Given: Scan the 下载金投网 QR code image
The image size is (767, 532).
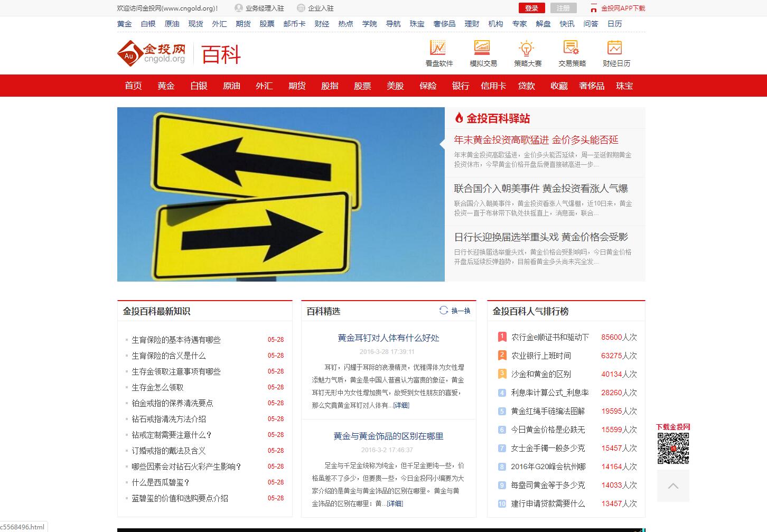Looking at the screenshot, I should (x=673, y=447).
